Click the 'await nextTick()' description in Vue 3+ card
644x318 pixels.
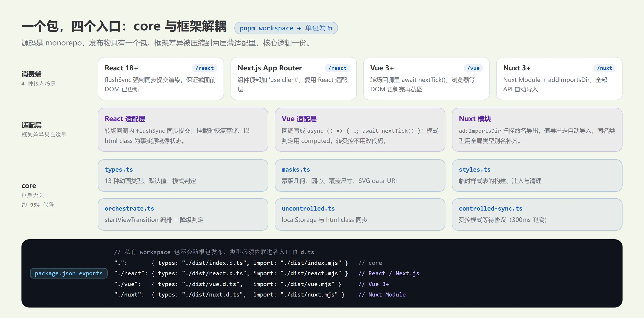point(423,85)
